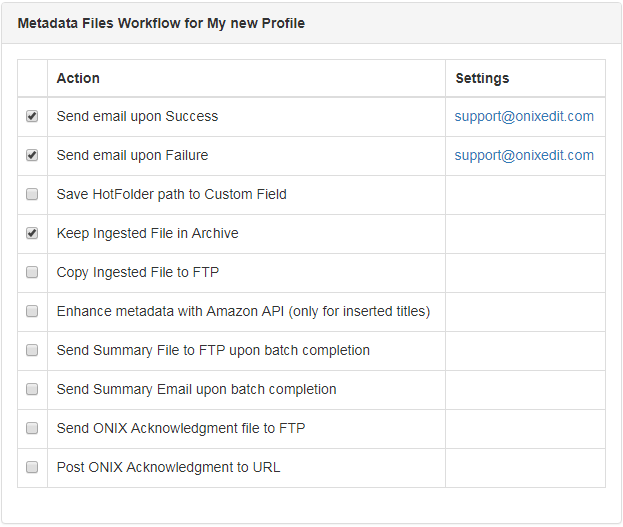Image resolution: width=623 pixels, height=527 pixels.
Task: Enable Send ONIX Acknowledgment file to FTP
Action: (32, 428)
